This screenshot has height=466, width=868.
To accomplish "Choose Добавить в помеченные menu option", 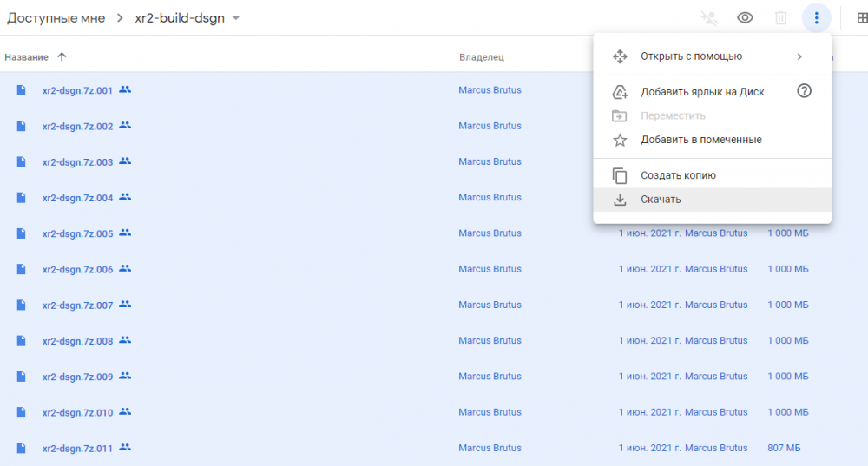I will point(700,140).
